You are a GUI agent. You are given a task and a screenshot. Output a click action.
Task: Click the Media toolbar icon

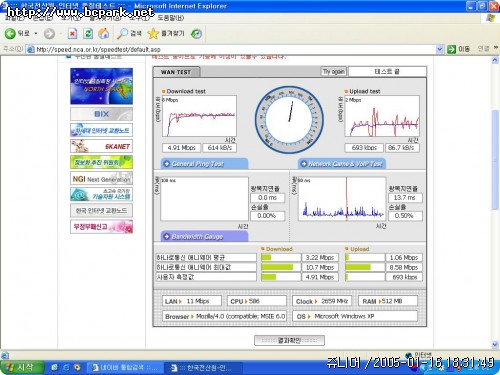[x=196, y=34]
